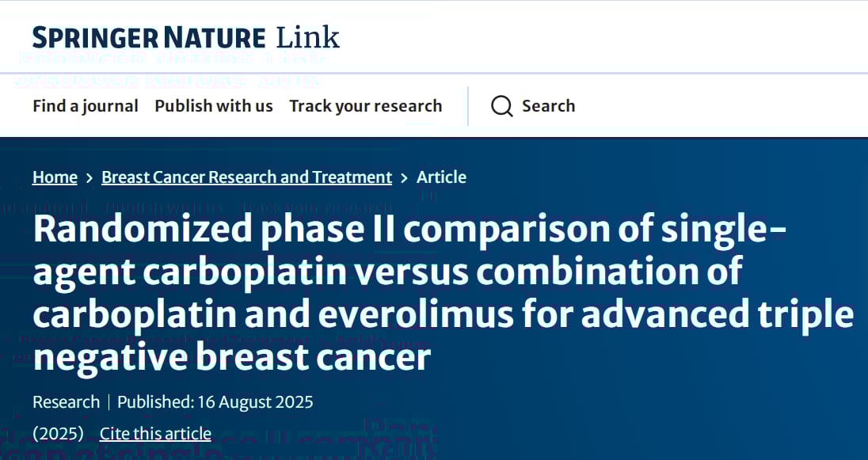The image size is (868, 460).
Task: Click the Published 16 August 2025 date
Action: coord(215,402)
